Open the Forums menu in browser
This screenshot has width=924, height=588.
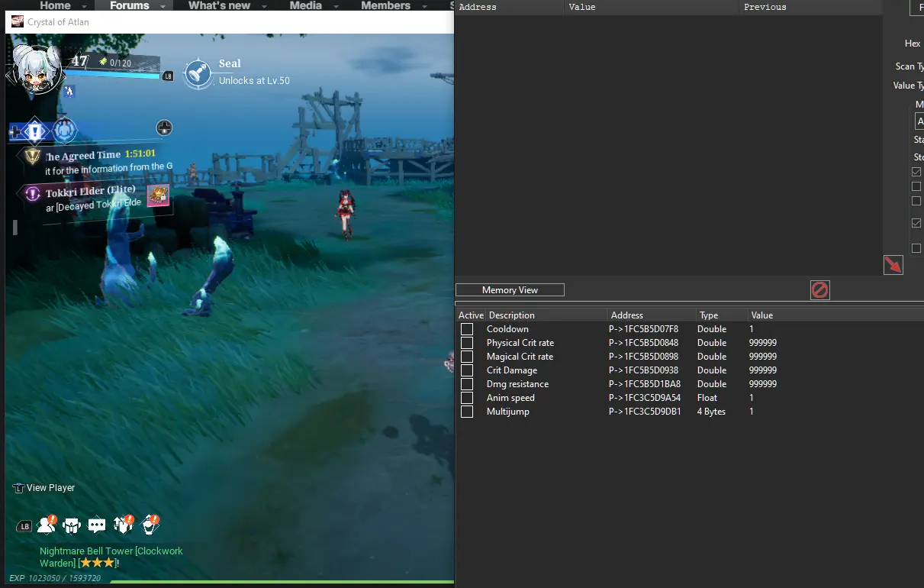click(x=129, y=5)
